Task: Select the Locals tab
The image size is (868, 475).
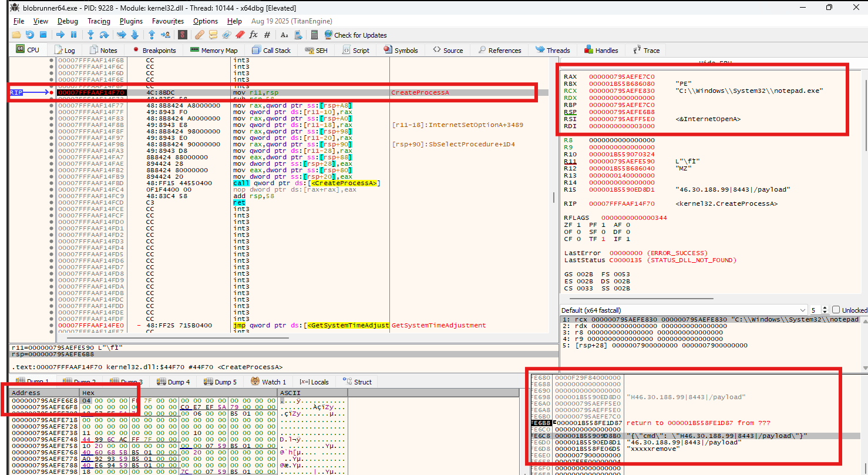Action: [x=314, y=382]
